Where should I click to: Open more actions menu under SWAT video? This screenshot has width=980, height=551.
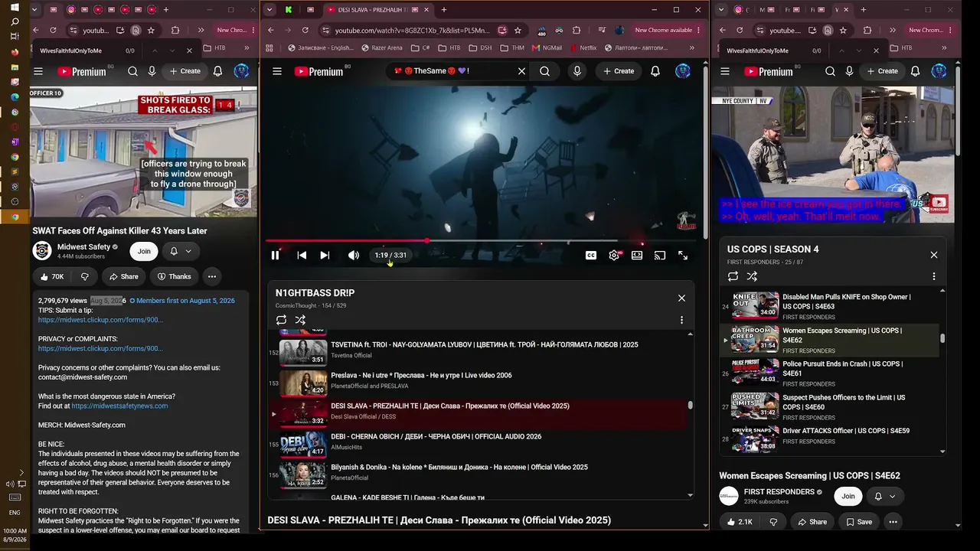(x=212, y=276)
